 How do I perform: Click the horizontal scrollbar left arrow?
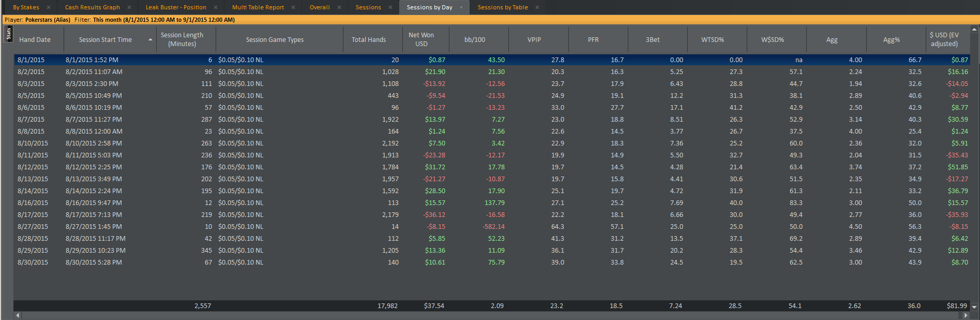click(18, 315)
